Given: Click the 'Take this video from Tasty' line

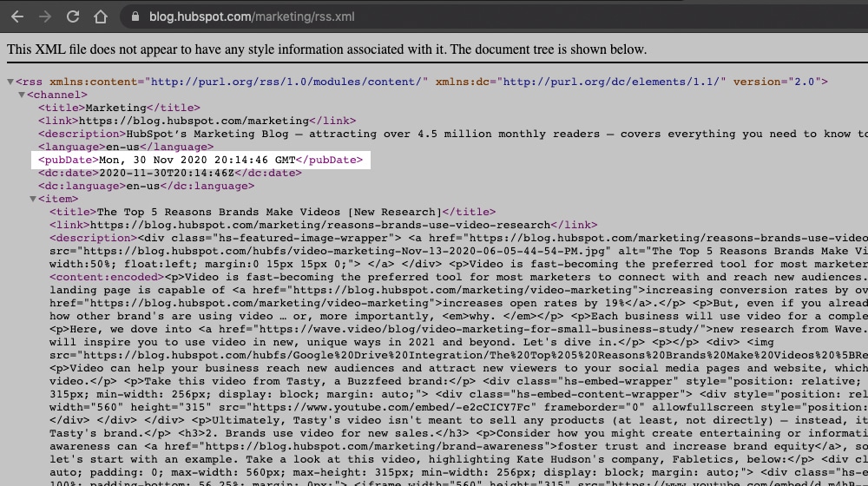Looking at the screenshot, I should 458,381.
